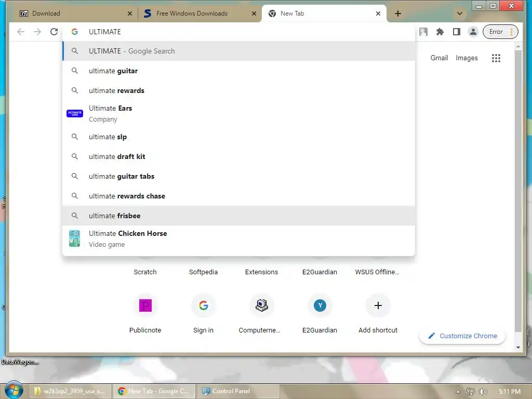Reload the current page
Image resolution: width=532 pixels, height=399 pixels.
point(54,32)
